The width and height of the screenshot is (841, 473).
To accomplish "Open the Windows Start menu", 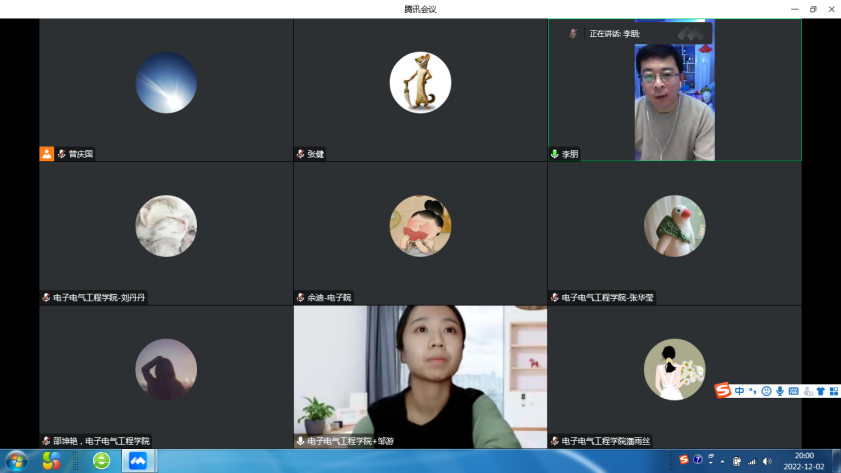I will pyautogui.click(x=17, y=460).
